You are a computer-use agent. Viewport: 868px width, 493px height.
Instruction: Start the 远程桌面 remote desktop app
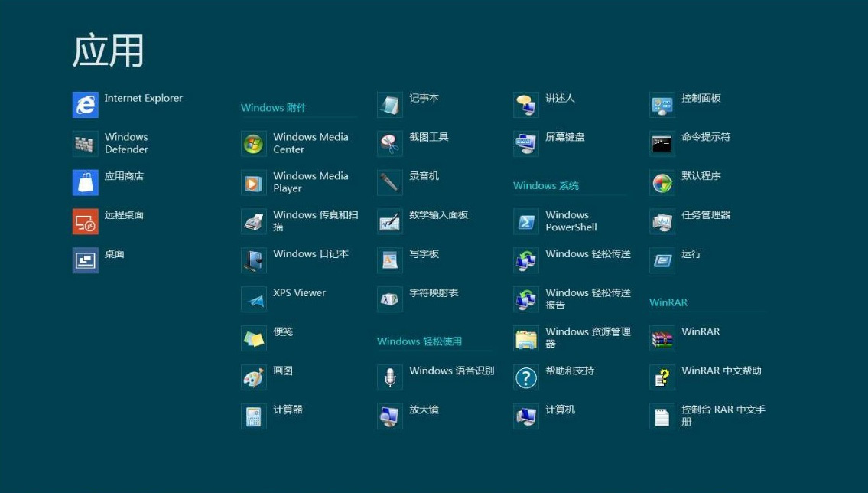(85, 221)
